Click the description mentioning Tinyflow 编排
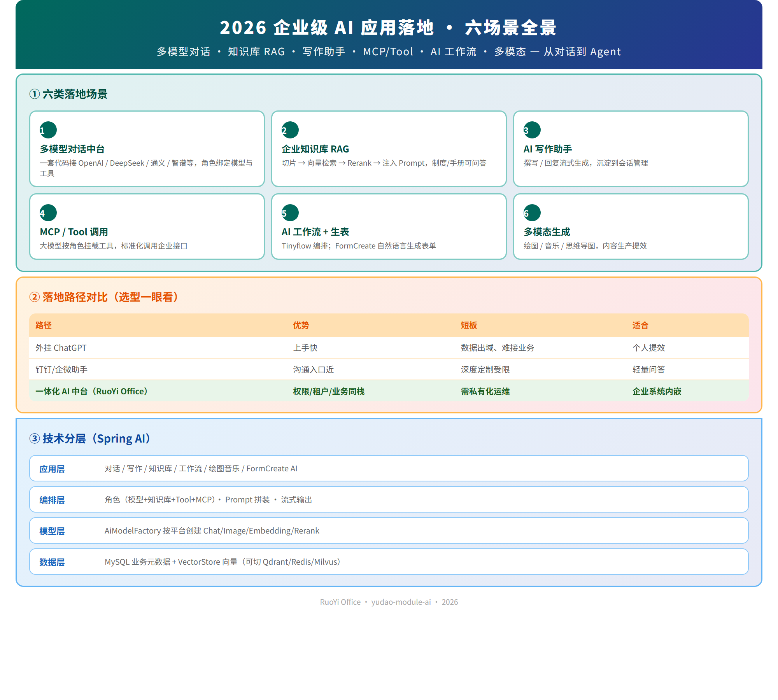The image size is (778, 700). click(359, 246)
